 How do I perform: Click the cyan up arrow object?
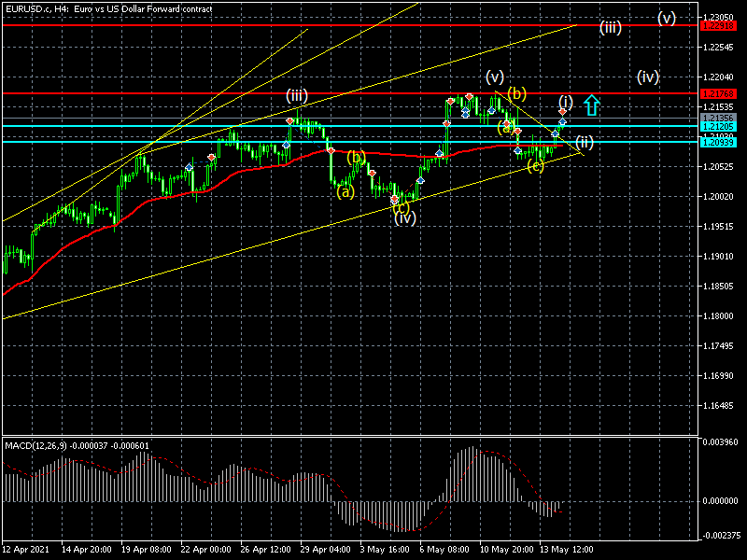[592, 105]
